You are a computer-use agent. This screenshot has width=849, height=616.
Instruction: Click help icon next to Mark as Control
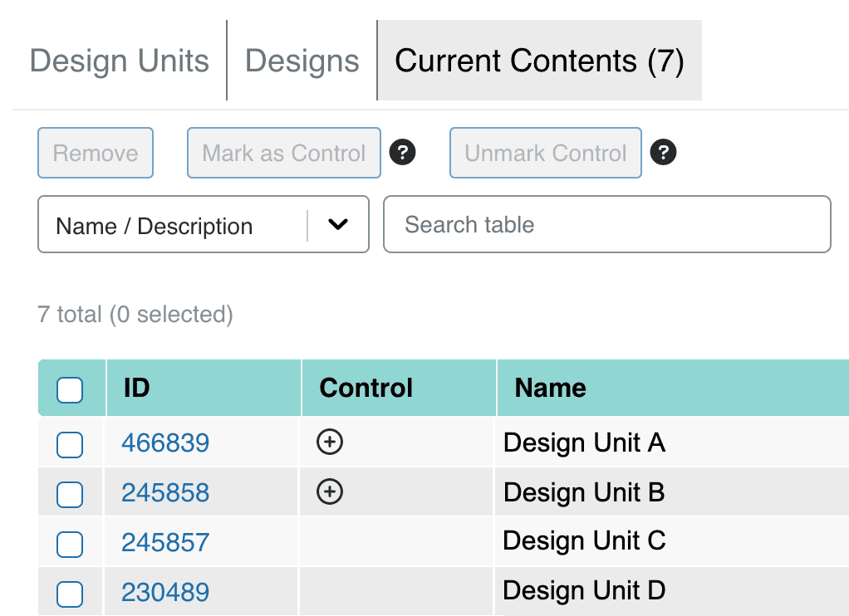402,153
